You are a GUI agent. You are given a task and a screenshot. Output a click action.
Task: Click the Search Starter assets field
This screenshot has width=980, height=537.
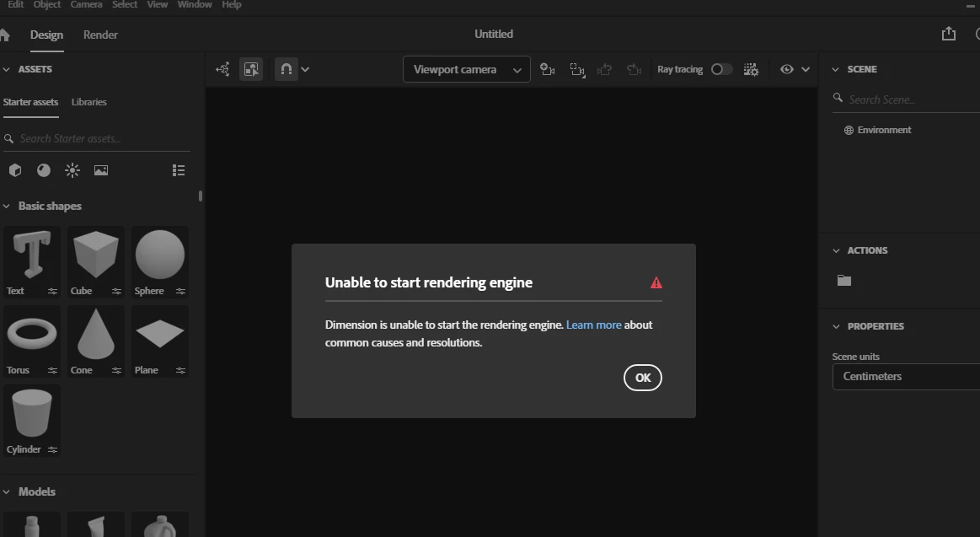pyautogui.click(x=97, y=139)
